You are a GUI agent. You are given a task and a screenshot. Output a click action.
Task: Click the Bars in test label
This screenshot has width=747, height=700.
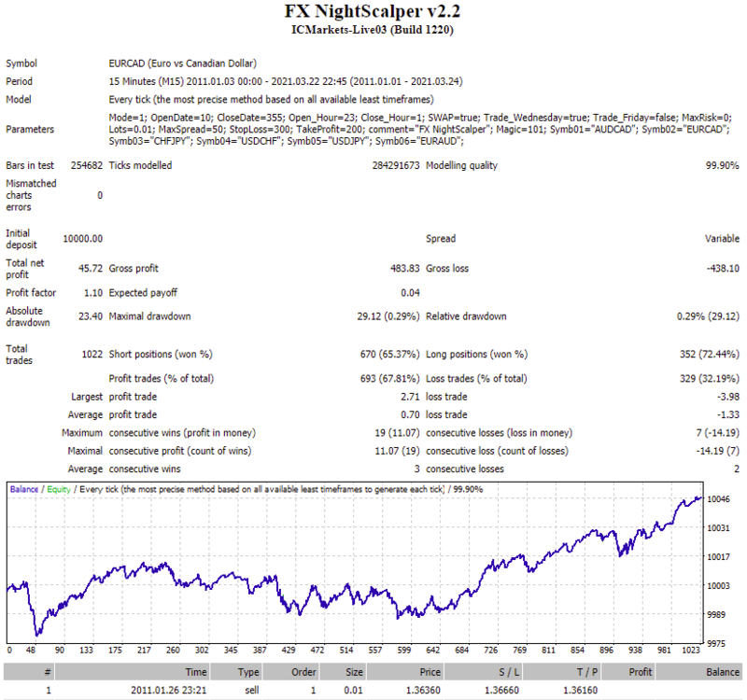pos(30,165)
